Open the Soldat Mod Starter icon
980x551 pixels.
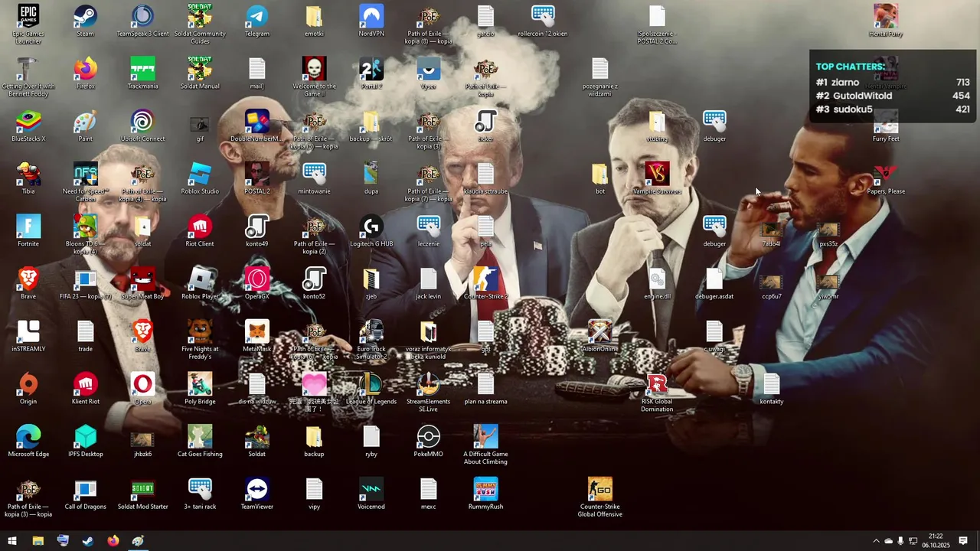[x=142, y=494]
